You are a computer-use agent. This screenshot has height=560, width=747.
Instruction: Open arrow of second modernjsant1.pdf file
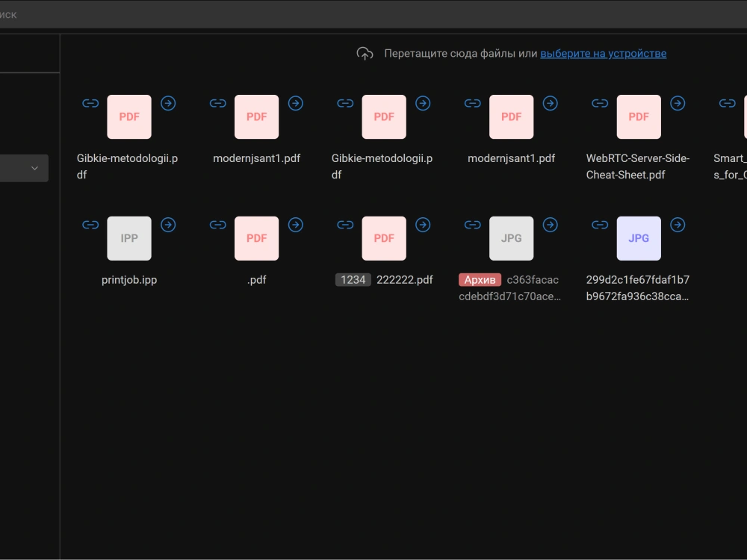pos(551,103)
